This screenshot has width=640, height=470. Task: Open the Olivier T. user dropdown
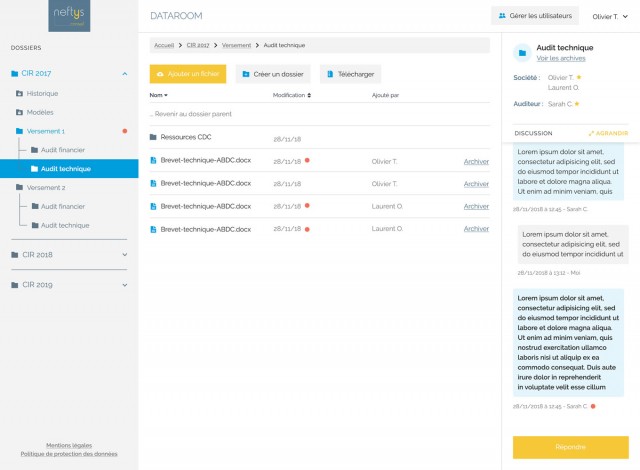click(610, 16)
